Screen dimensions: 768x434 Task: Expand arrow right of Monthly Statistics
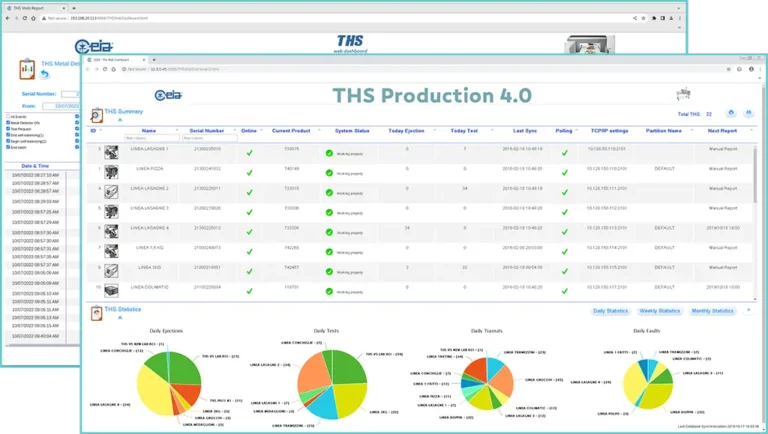pos(748,310)
